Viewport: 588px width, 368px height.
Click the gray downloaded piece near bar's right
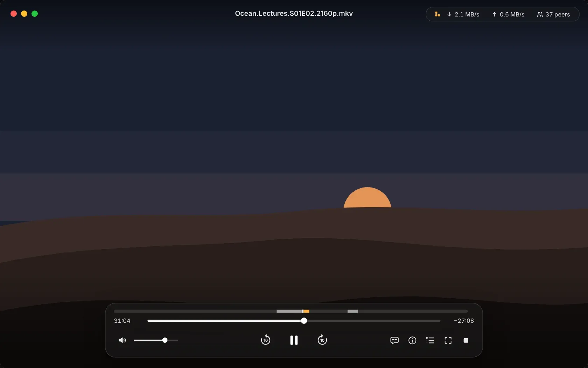click(x=353, y=311)
